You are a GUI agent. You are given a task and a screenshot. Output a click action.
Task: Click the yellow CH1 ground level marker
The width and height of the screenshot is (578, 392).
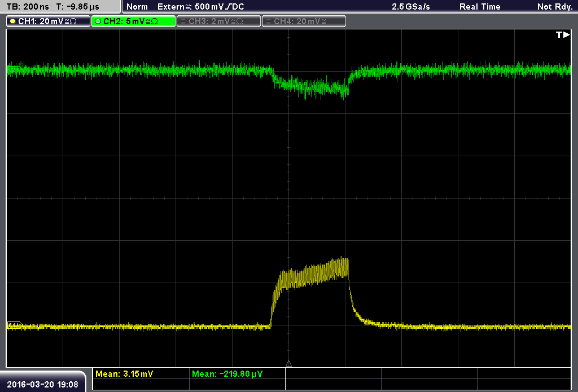click(14, 325)
